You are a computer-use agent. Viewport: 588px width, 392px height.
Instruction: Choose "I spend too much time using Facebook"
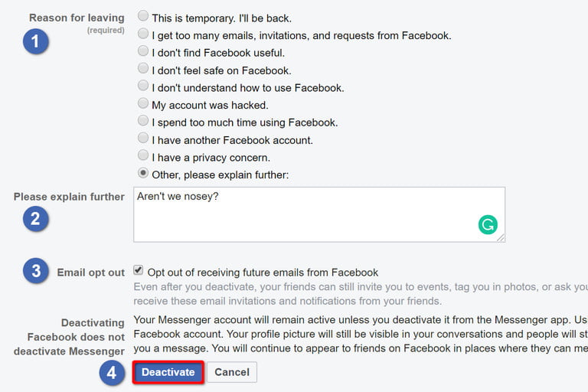click(x=143, y=121)
